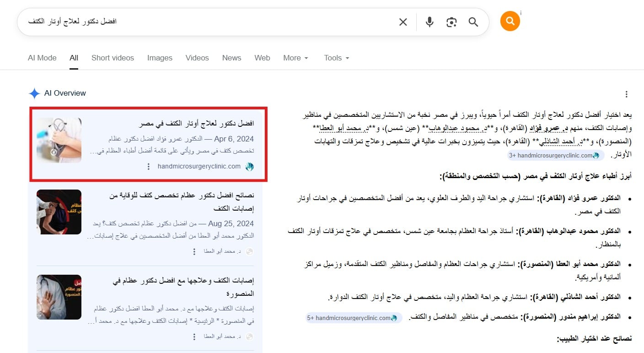Click inside the search query input field

coord(206,22)
